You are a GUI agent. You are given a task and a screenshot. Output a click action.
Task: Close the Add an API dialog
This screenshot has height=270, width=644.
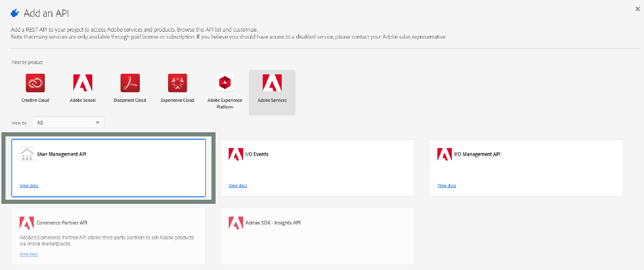(637, 9)
